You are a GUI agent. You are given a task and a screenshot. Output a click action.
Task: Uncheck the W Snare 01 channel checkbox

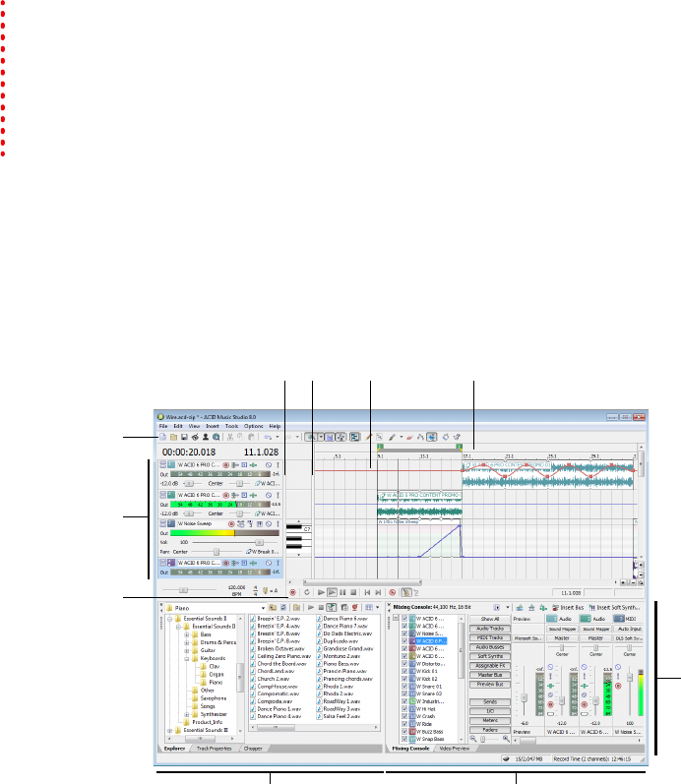(x=404, y=687)
